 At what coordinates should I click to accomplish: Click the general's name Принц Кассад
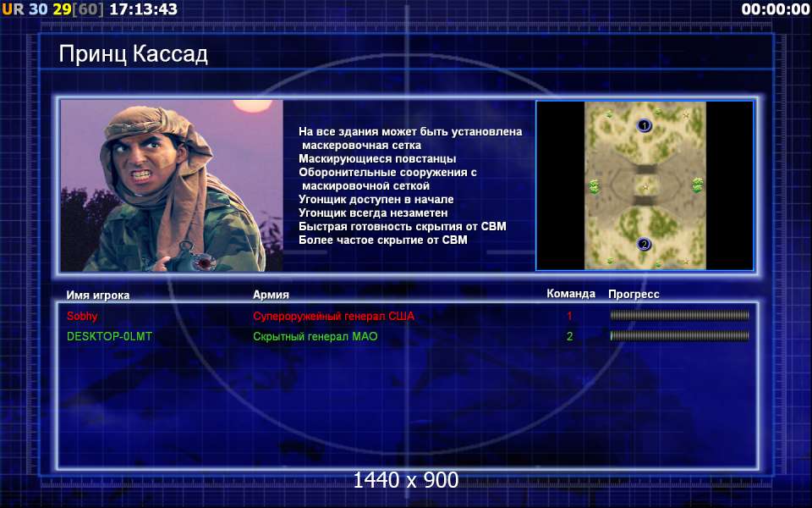point(134,54)
